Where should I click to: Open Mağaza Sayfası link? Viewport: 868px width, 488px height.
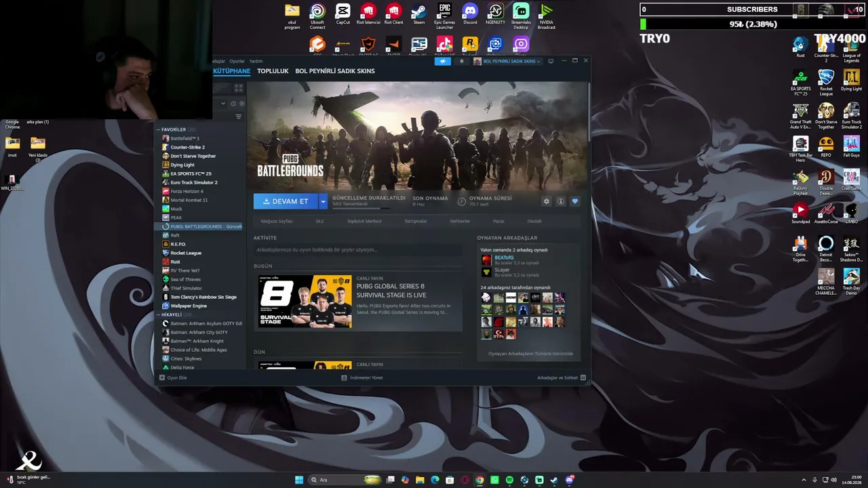coord(277,221)
